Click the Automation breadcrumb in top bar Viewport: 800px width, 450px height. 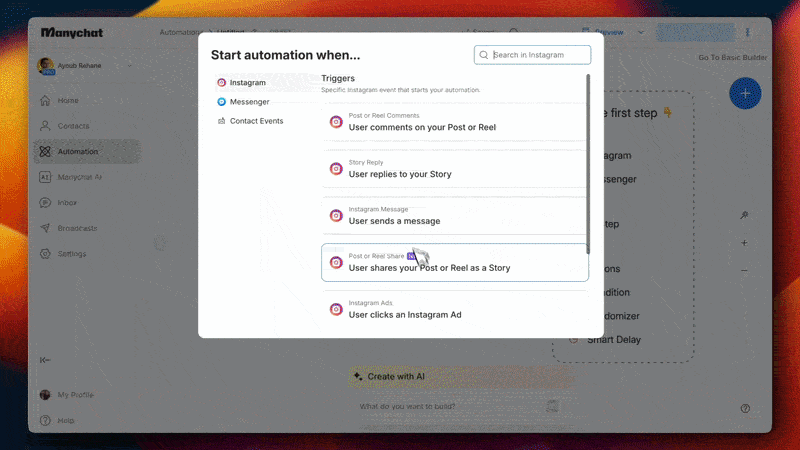pyautogui.click(x=180, y=32)
